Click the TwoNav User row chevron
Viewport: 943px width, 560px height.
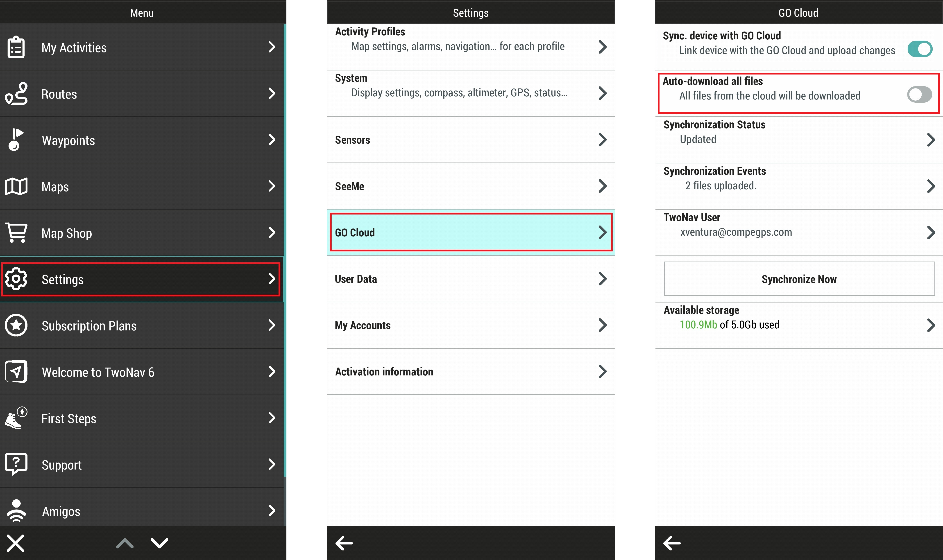pos(931,233)
